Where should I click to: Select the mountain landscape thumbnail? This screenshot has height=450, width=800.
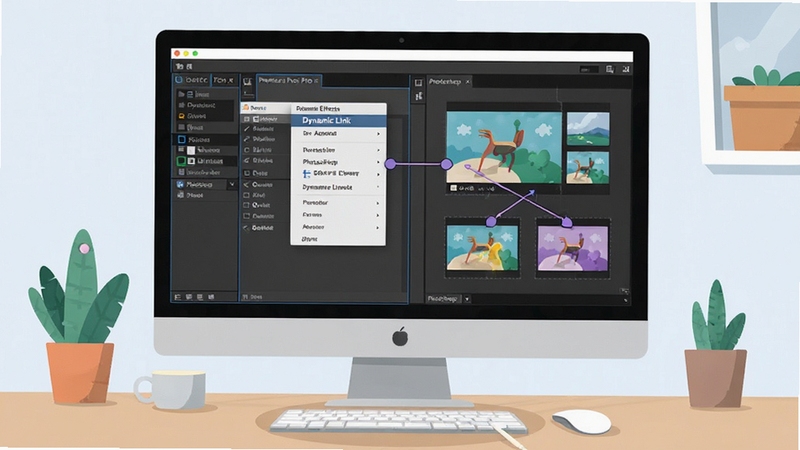(588, 129)
